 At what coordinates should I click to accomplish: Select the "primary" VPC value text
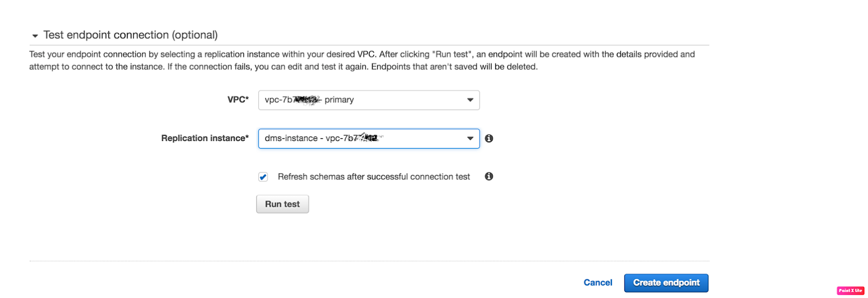(x=339, y=100)
